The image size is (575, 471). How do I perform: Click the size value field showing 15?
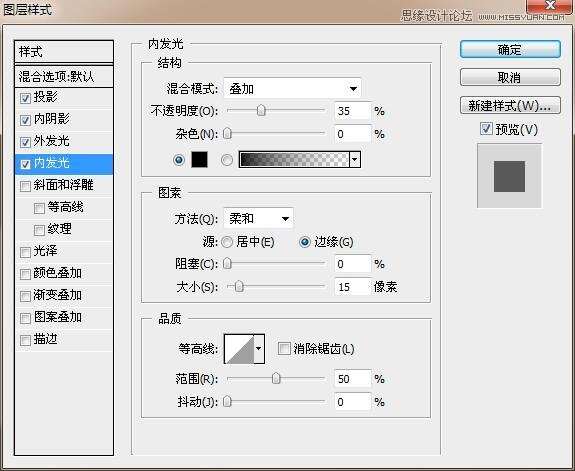352,286
